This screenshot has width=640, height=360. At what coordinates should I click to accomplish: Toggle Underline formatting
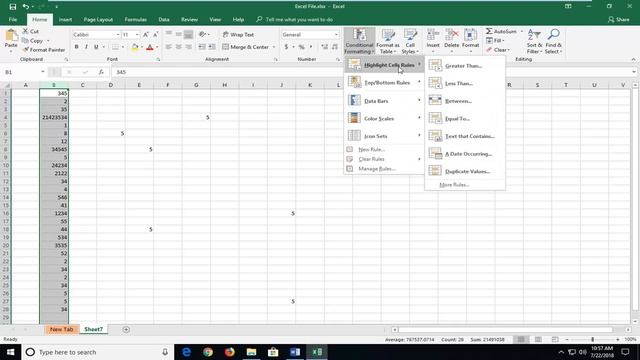coord(96,47)
